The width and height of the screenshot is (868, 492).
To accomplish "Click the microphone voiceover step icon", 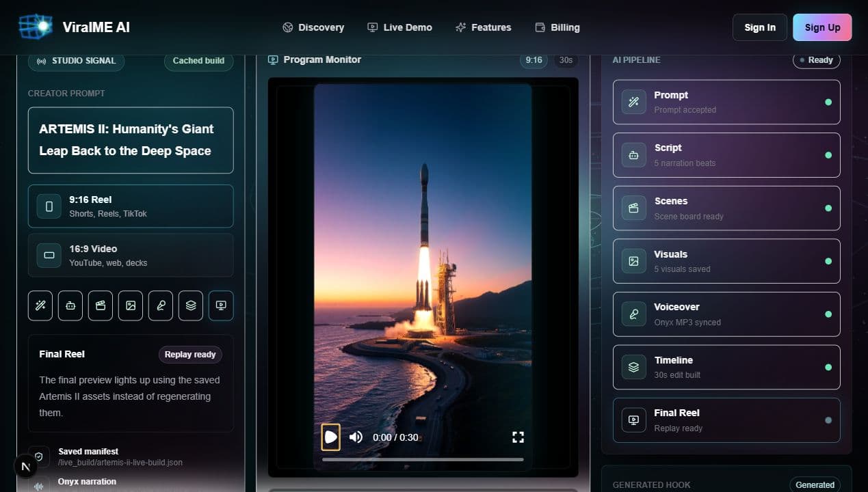I will click(161, 305).
